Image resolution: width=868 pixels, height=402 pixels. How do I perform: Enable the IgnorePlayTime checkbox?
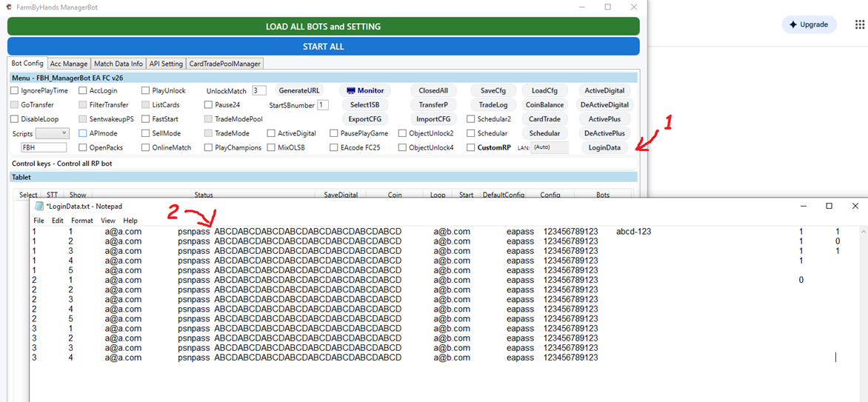point(14,90)
